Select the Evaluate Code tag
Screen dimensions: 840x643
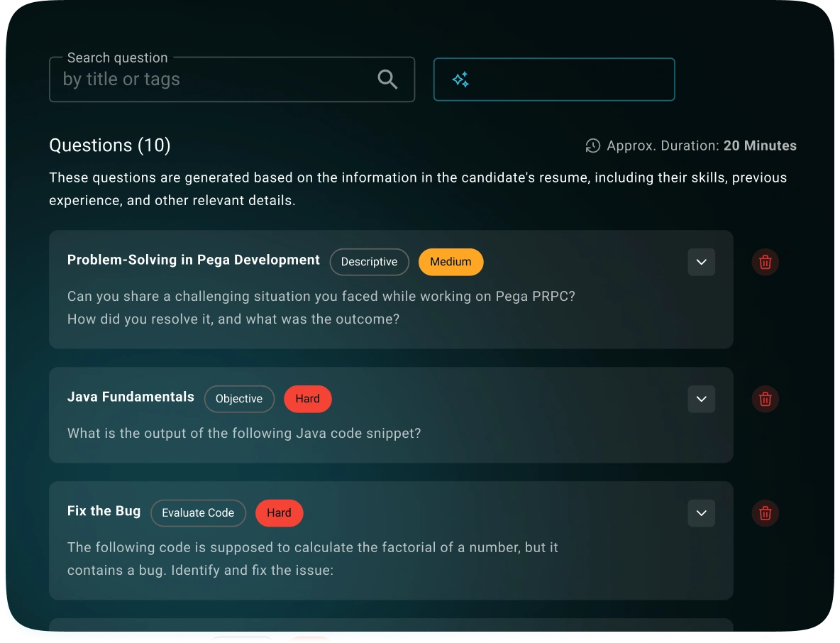[198, 513]
